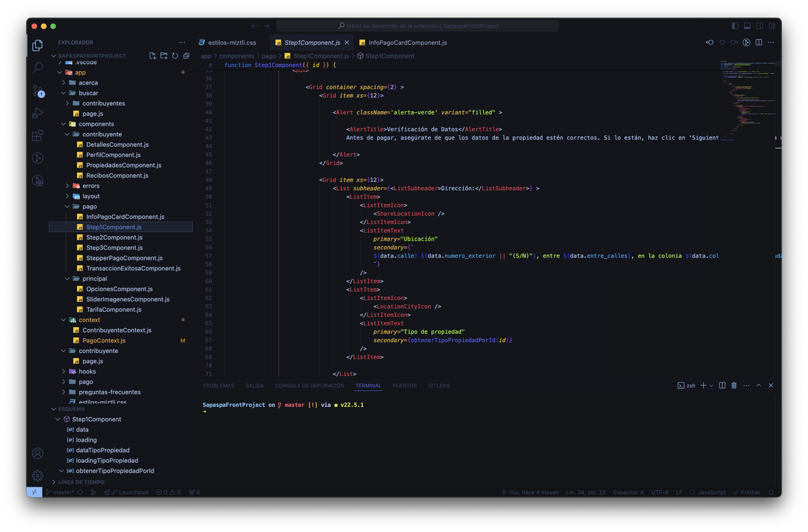This screenshot has width=808, height=532.
Task: Toggle the primary sidebar visibility
Action: 735,26
